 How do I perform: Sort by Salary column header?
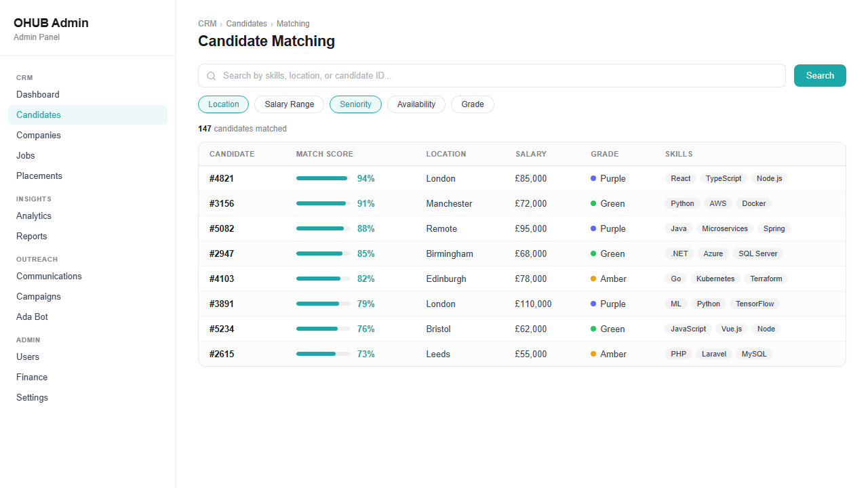click(531, 154)
